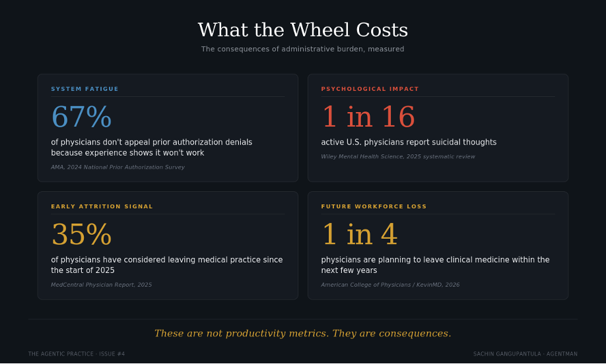Screen dimensions: 606x364
Task: Click the PSYCHOLOGICAL IMPACT card label
Action: pos(370,89)
